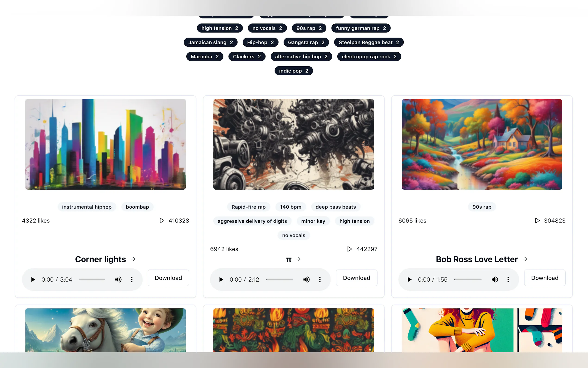The width and height of the screenshot is (588, 368).
Task: Play the Bob Ross Love Letter track
Action: (410, 279)
